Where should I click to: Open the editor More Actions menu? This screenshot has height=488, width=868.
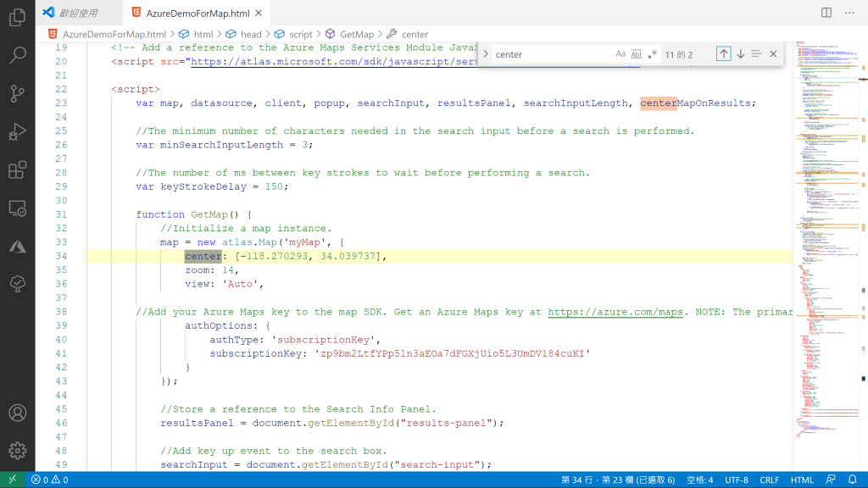[x=849, y=13]
